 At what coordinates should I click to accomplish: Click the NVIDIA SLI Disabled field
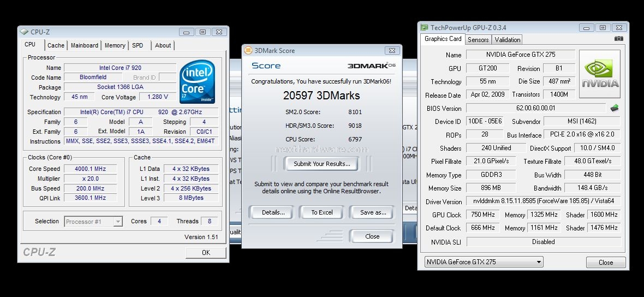[x=543, y=242]
